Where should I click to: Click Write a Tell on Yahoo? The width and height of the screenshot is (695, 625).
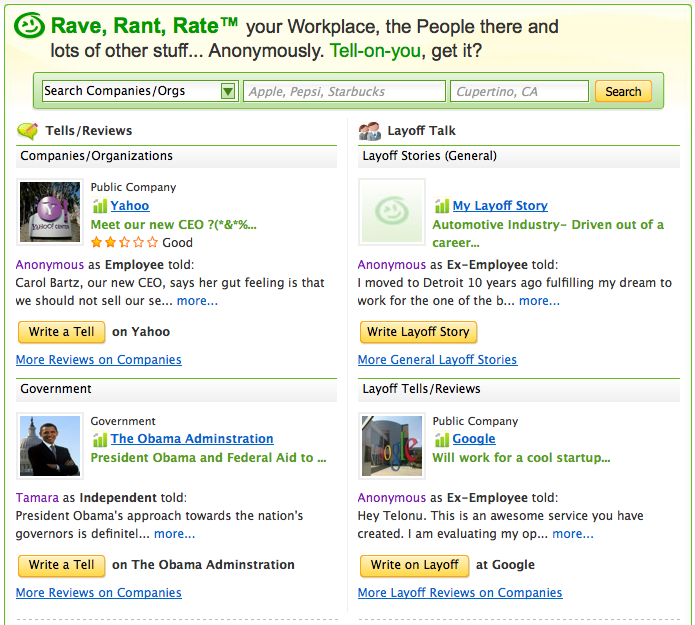(61, 332)
